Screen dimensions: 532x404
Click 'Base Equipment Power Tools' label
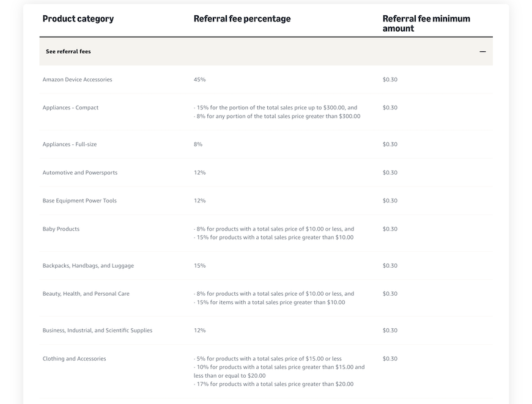click(x=79, y=201)
